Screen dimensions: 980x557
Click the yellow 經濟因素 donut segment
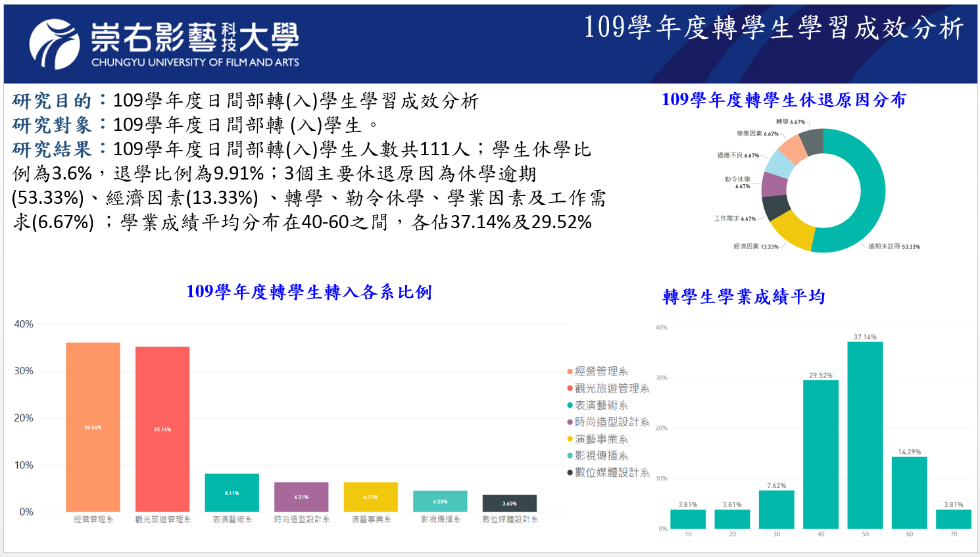tap(794, 232)
